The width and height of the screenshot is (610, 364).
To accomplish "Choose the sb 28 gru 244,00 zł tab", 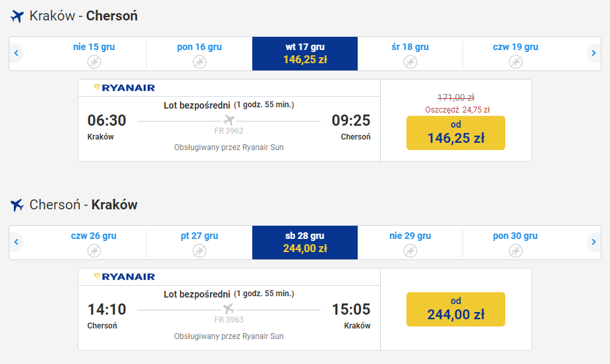I will pyautogui.click(x=305, y=243).
